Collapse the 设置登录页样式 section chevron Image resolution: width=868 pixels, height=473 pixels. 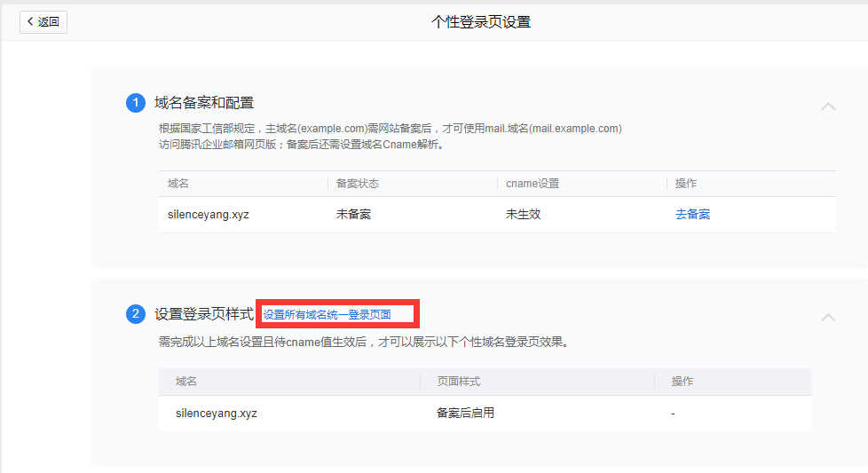coord(828,318)
